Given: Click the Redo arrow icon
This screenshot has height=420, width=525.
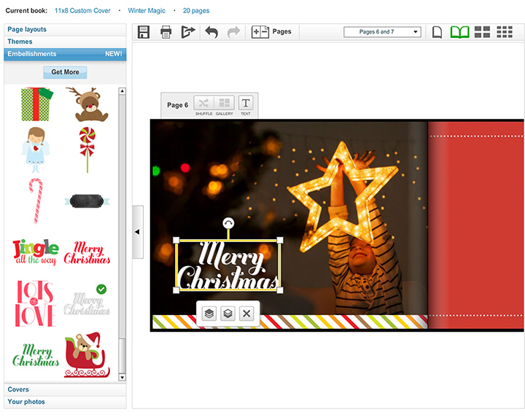Looking at the screenshot, I should pos(234,32).
